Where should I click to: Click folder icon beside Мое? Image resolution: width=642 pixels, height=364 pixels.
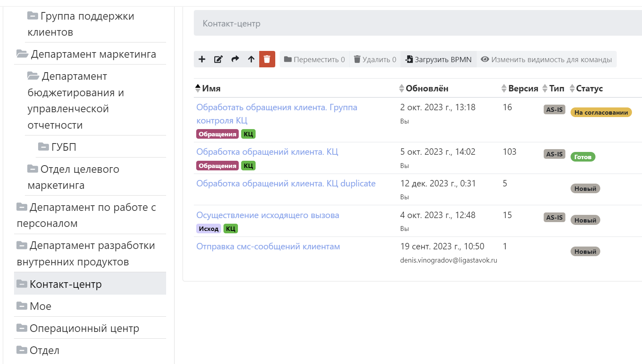click(x=22, y=305)
